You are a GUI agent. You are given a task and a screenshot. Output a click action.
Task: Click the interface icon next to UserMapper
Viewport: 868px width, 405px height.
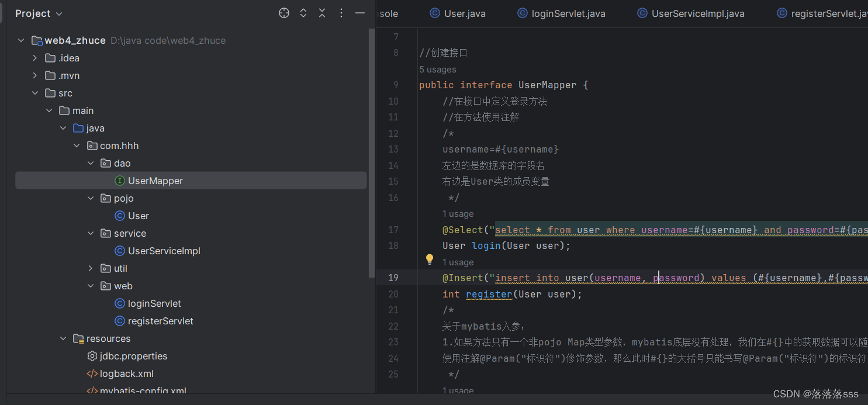coord(119,181)
